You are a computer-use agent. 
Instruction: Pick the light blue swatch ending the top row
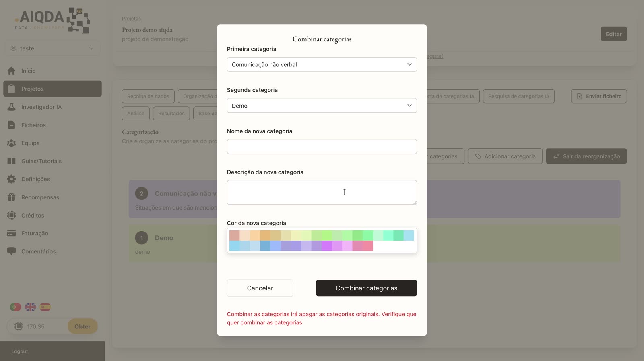tap(409, 235)
